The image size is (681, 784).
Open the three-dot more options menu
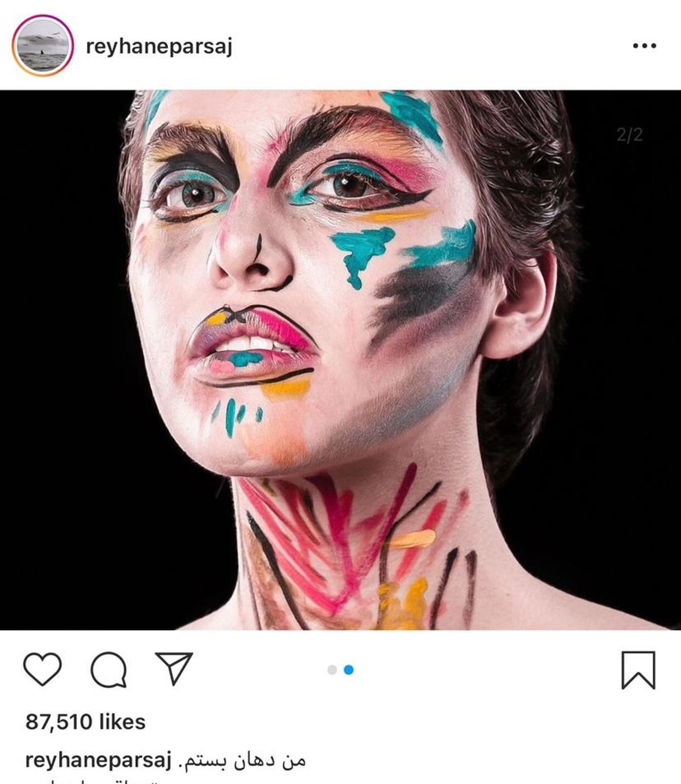click(645, 46)
